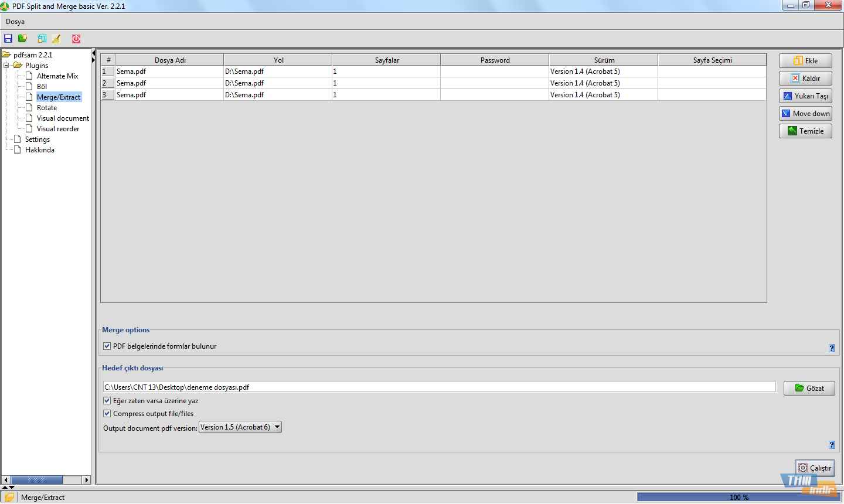Image resolution: width=844 pixels, height=504 pixels.
Task: Select row 3 Sema.pdf file name cell
Action: point(169,95)
